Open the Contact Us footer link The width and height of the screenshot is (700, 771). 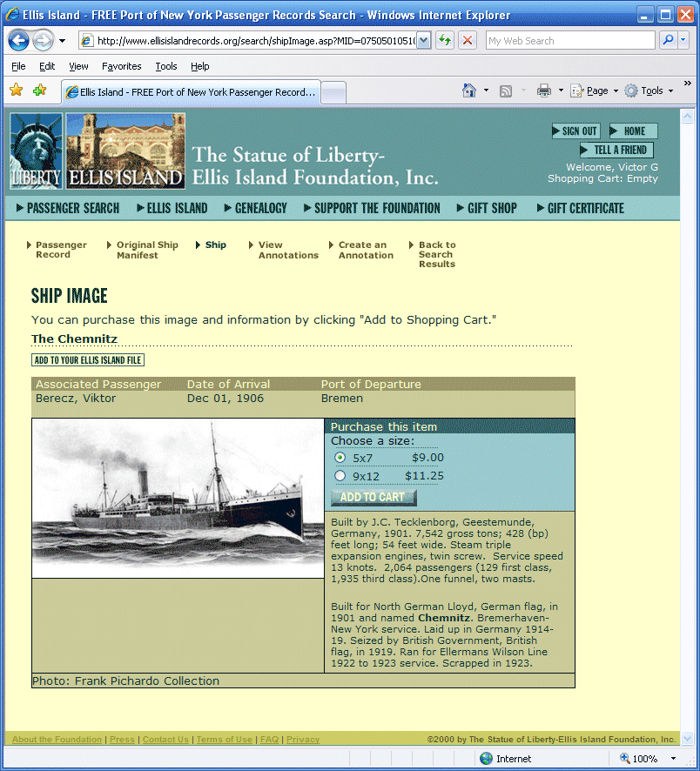click(165, 740)
